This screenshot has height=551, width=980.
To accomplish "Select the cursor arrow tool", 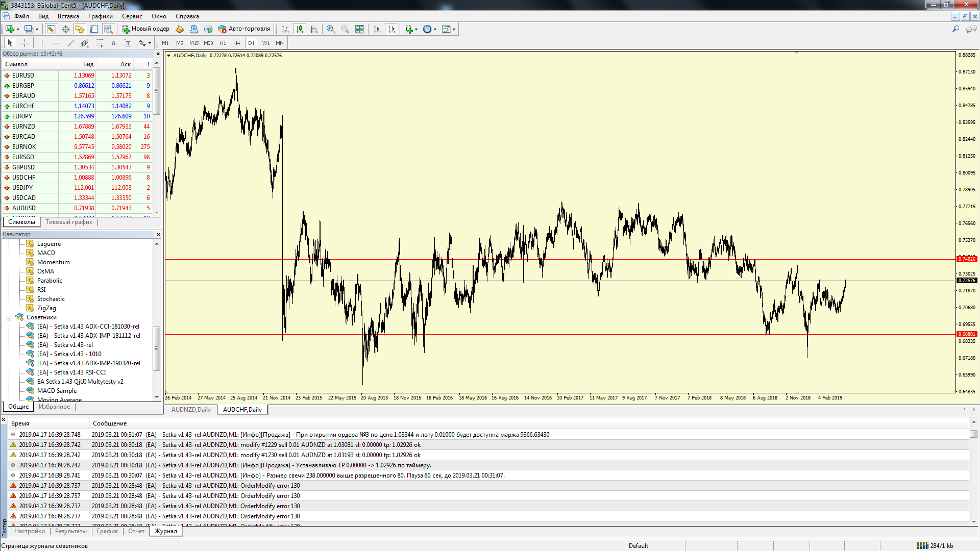I will point(10,43).
